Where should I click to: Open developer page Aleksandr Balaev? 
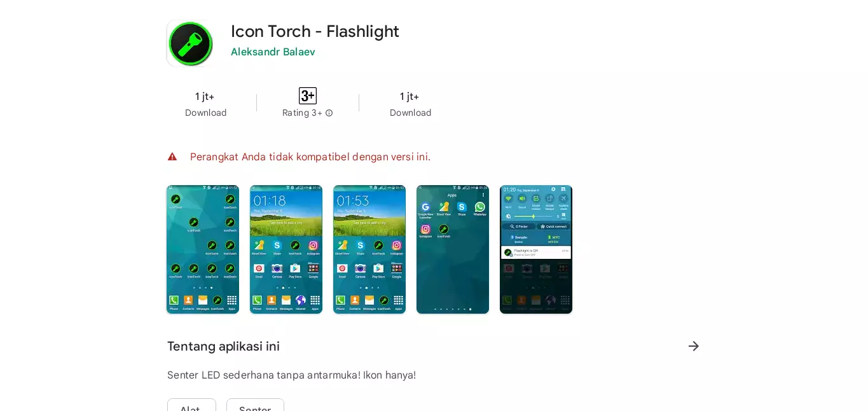coord(273,52)
